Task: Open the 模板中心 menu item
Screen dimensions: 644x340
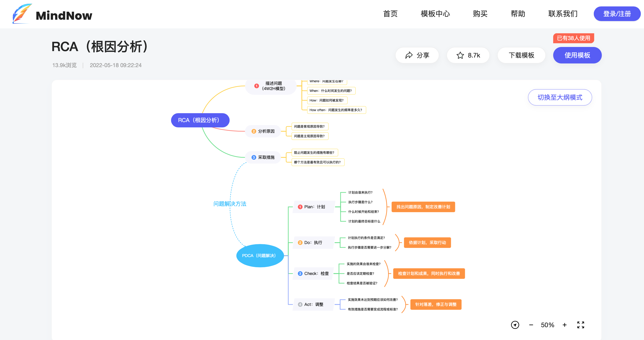Action: coord(435,14)
